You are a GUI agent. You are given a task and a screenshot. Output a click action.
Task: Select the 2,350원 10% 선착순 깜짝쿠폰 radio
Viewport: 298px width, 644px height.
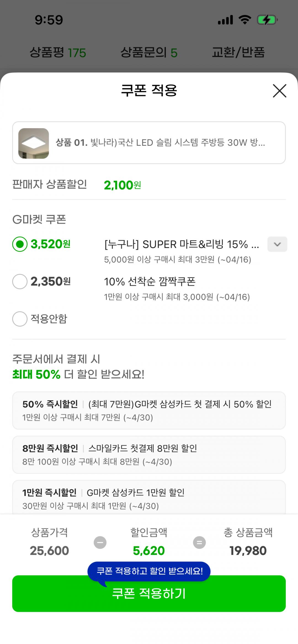click(20, 282)
